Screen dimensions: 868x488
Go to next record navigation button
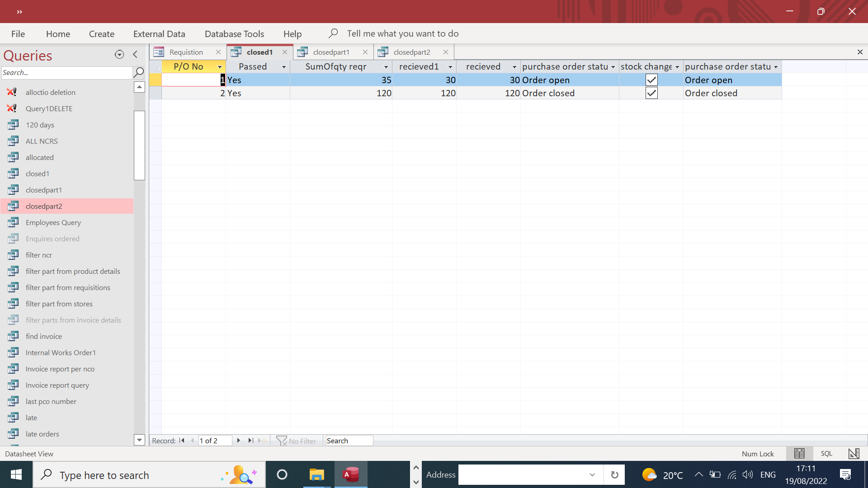tap(239, 441)
